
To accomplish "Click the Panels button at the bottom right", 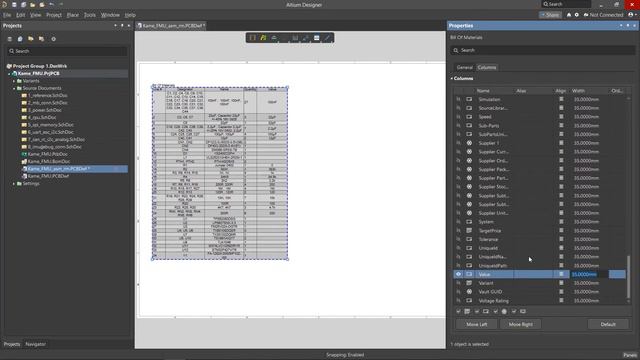I will [x=630, y=355].
